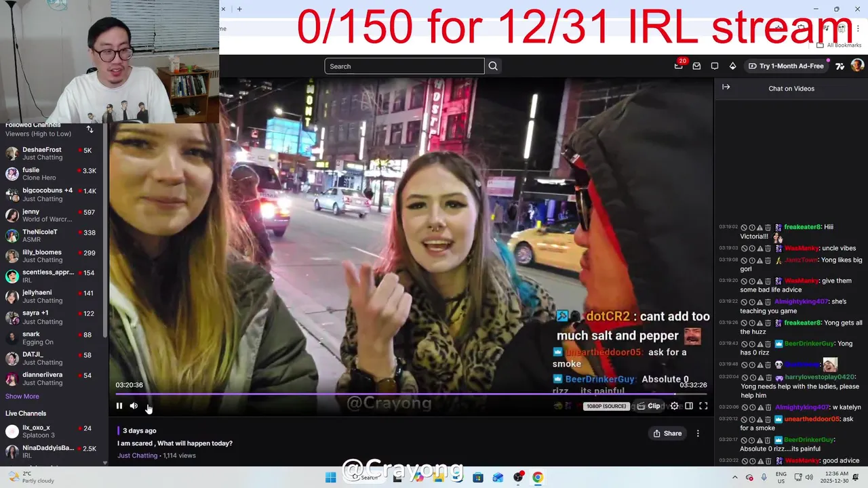Viewport: 868px width, 488px height.
Task: Click video title 'I am scared' text
Action: pos(175,443)
